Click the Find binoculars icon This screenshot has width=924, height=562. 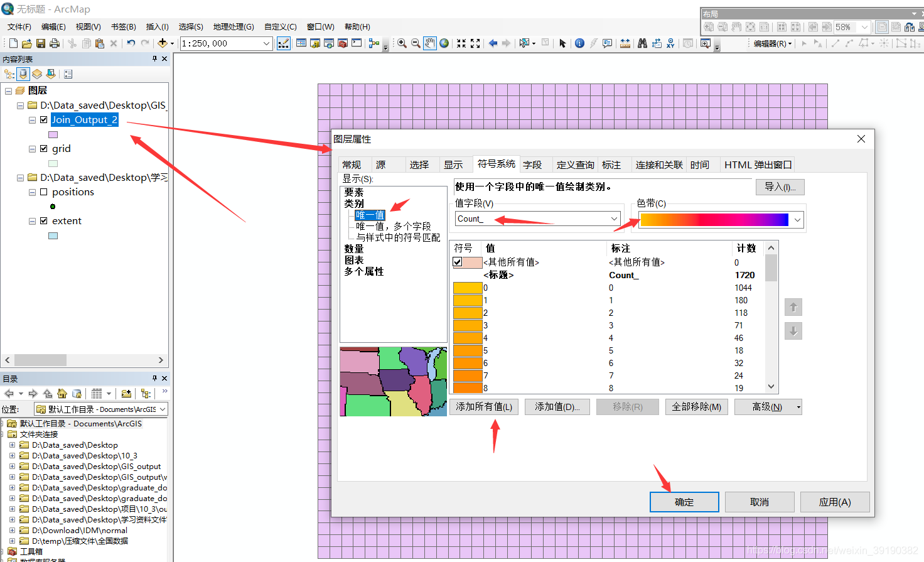coord(642,43)
